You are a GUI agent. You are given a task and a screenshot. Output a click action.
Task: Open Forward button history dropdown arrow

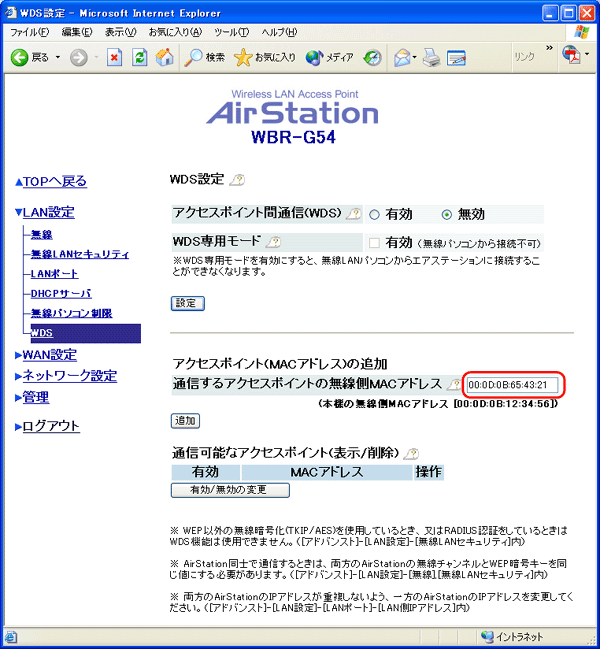pos(96,57)
